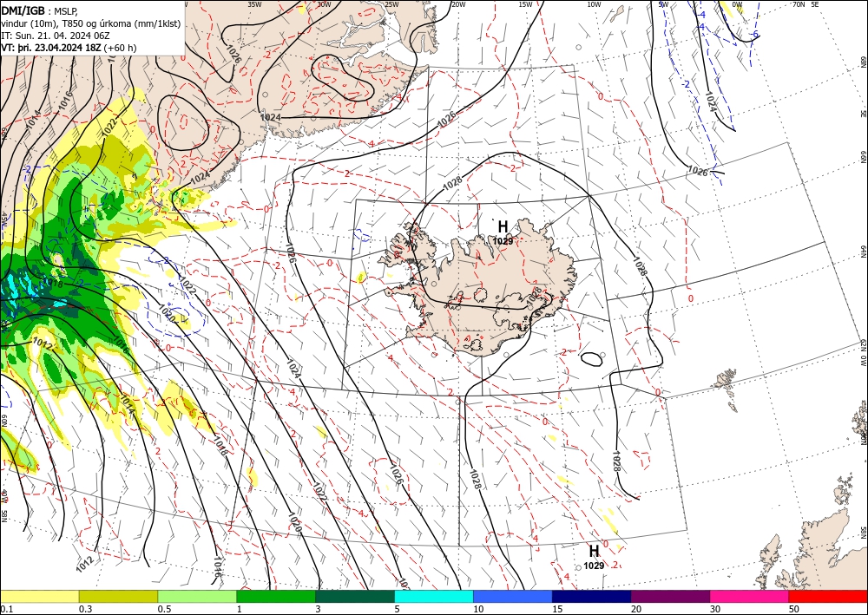
Task: Click the '10' legend scale value
Action: pos(478,609)
